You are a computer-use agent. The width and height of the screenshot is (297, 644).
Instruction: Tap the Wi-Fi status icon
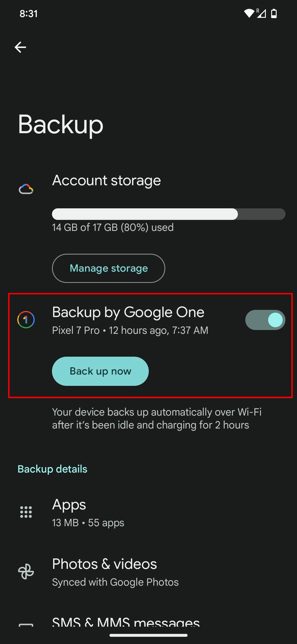(249, 13)
